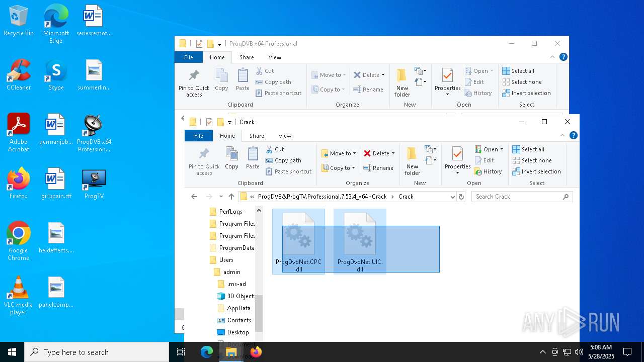
Task: Select admin folder in navigation tree
Action: click(x=227, y=272)
